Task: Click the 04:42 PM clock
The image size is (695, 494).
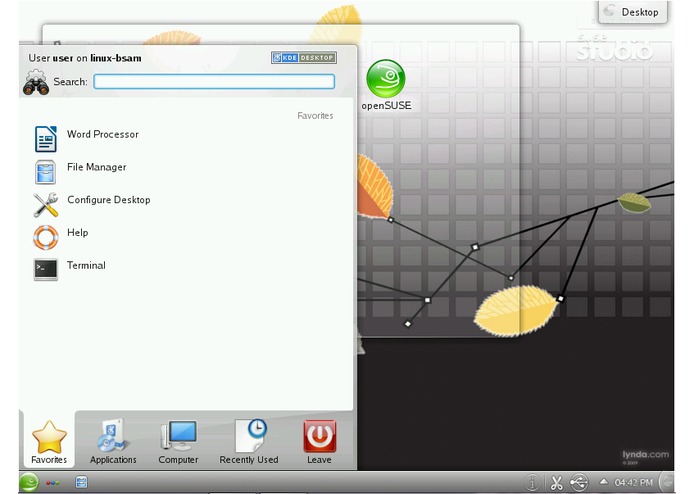Action: pos(633,482)
